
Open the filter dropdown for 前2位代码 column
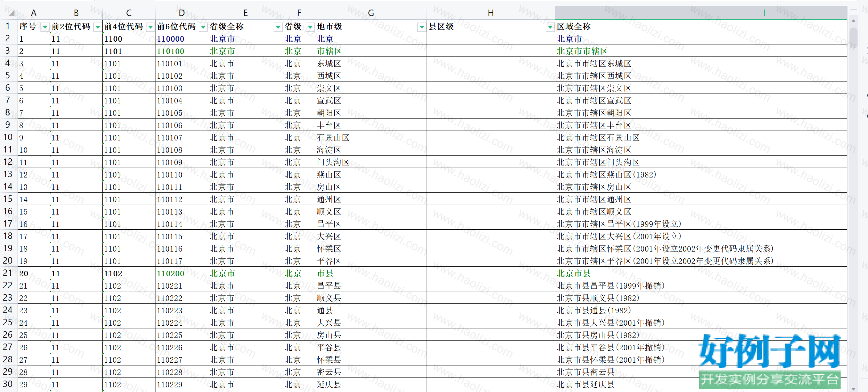coord(98,27)
